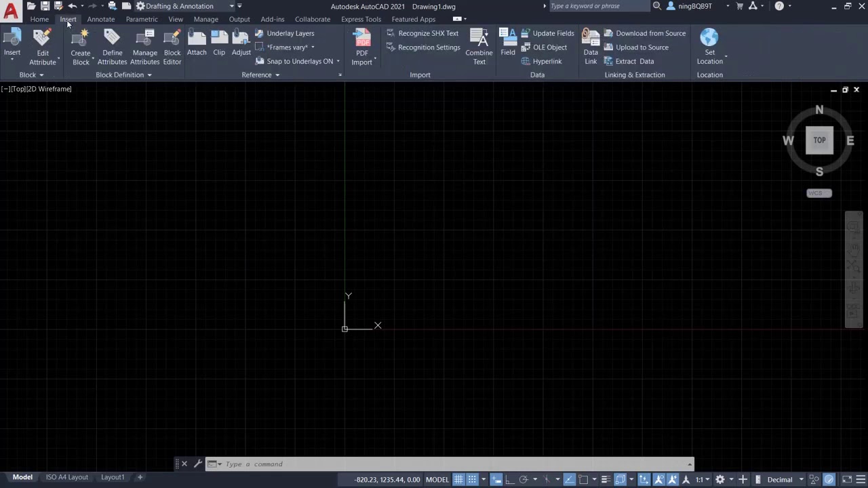Click the PDF Import icon
The width and height of the screenshot is (868, 488).
362,39
